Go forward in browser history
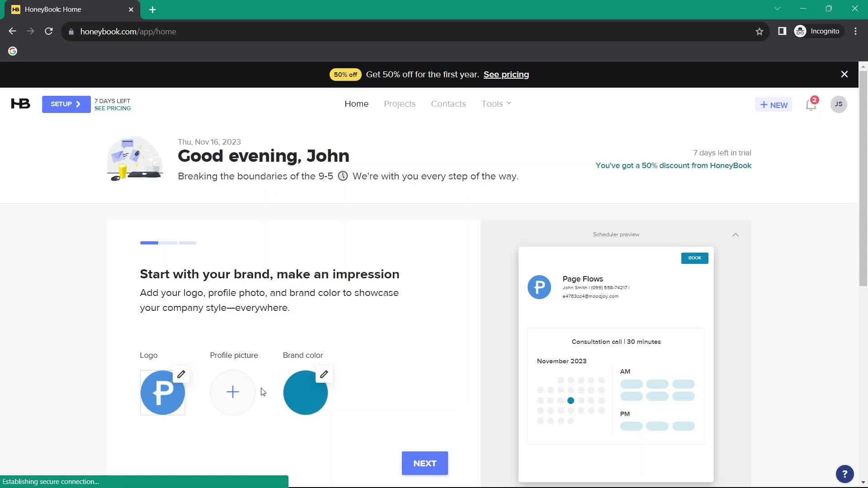 point(30,31)
